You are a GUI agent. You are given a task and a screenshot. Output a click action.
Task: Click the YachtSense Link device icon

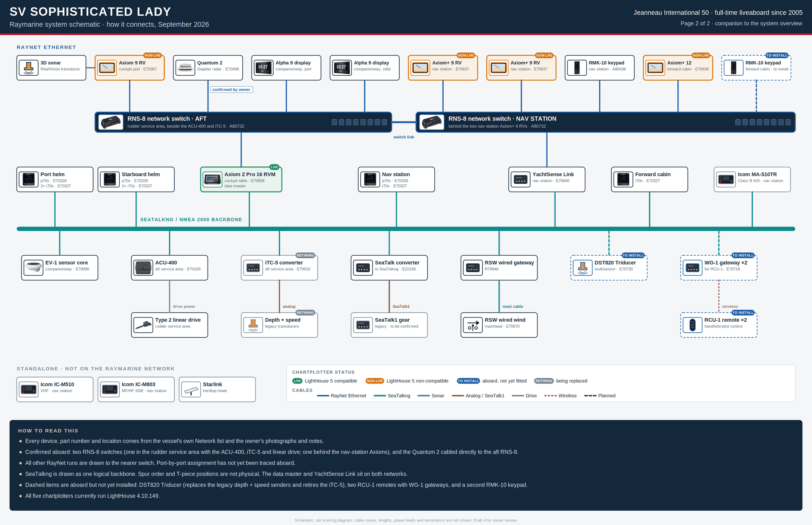[521, 179]
